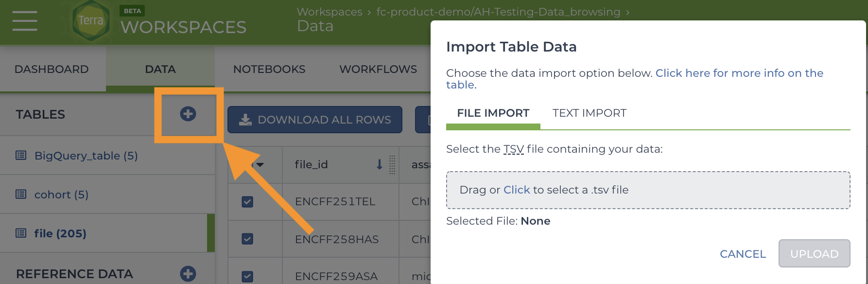Click the .tsv file drop zone
The width and height of the screenshot is (868, 284).
pos(648,190)
